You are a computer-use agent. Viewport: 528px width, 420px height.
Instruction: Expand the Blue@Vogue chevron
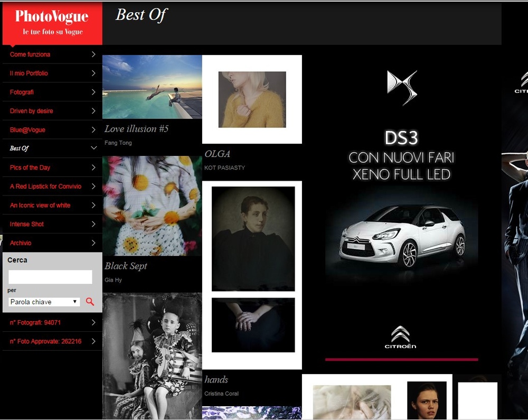93,129
